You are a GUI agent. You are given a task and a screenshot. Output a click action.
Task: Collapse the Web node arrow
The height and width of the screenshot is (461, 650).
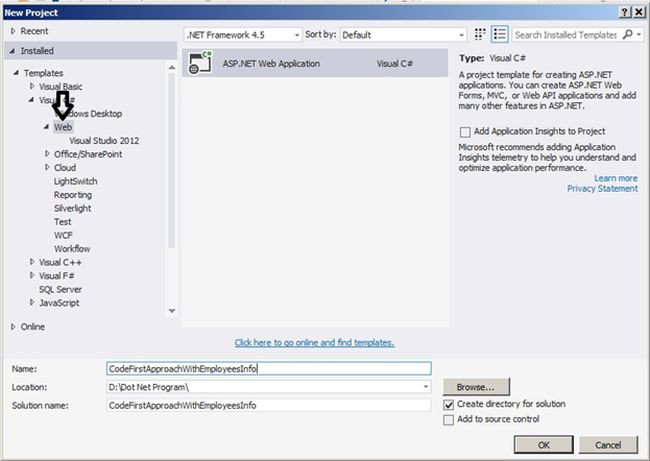(x=46, y=127)
